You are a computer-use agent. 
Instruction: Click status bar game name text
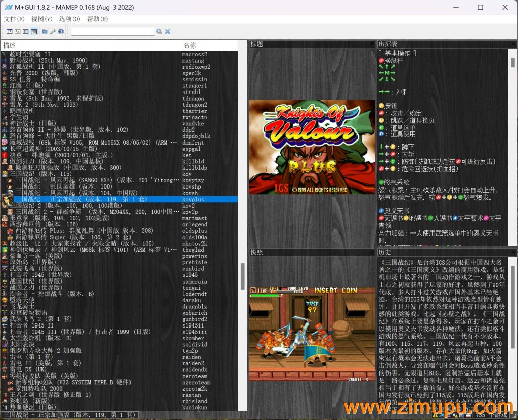69,415
